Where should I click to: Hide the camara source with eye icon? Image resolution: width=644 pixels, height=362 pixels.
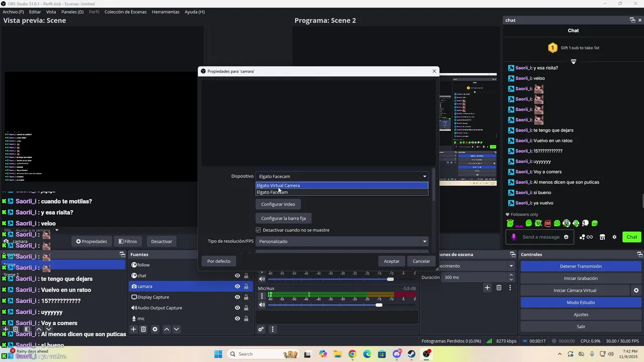237,286
